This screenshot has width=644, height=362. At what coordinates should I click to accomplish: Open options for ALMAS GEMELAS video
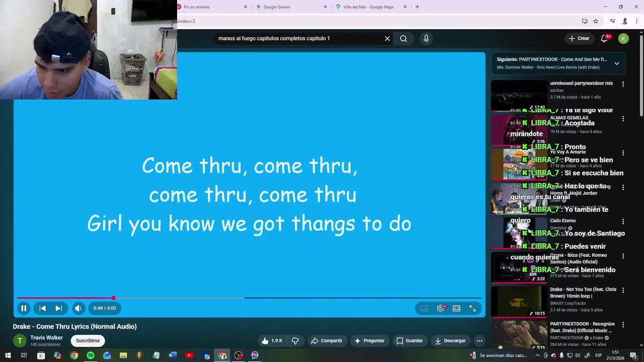click(623, 119)
